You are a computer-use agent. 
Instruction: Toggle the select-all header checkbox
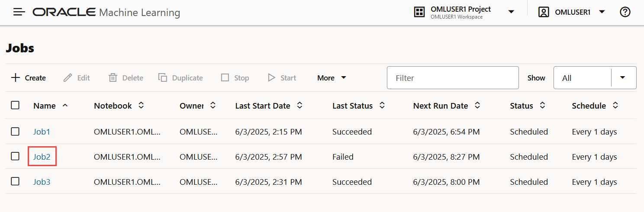pyautogui.click(x=15, y=105)
